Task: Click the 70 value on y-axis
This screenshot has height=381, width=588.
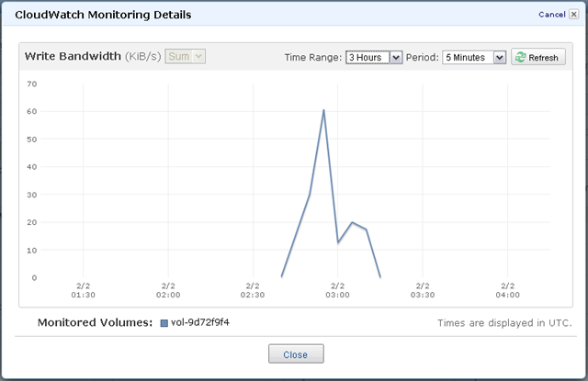Action: click(31, 84)
